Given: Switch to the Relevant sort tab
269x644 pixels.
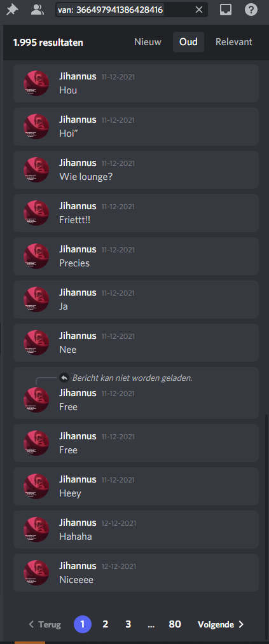Looking at the screenshot, I should point(234,42).
